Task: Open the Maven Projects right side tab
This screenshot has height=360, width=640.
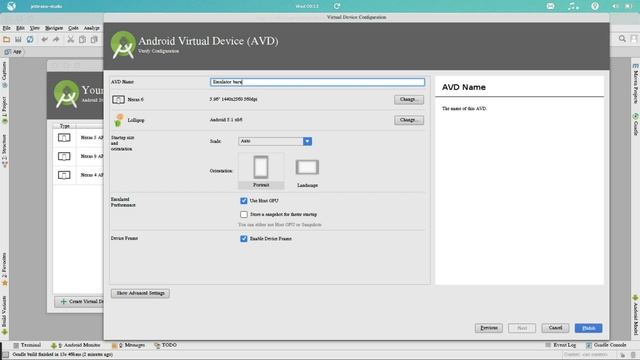Action: point(636,83)
